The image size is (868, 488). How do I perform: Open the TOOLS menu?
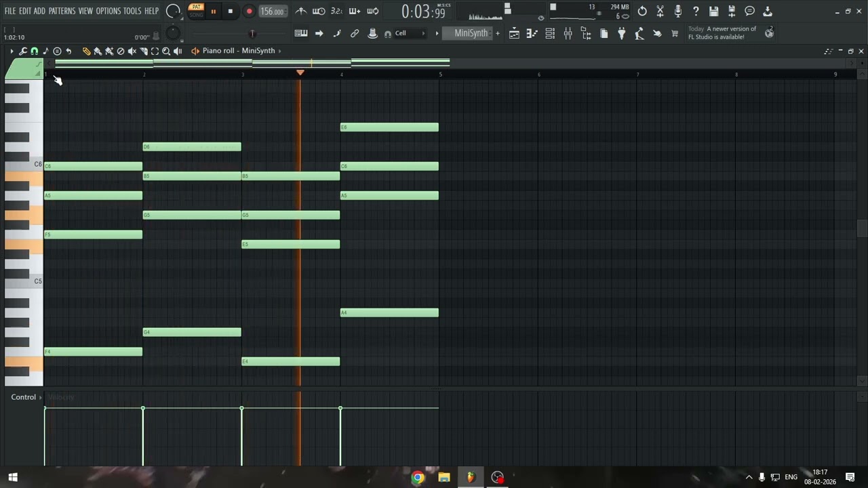(x=132, y=11)
